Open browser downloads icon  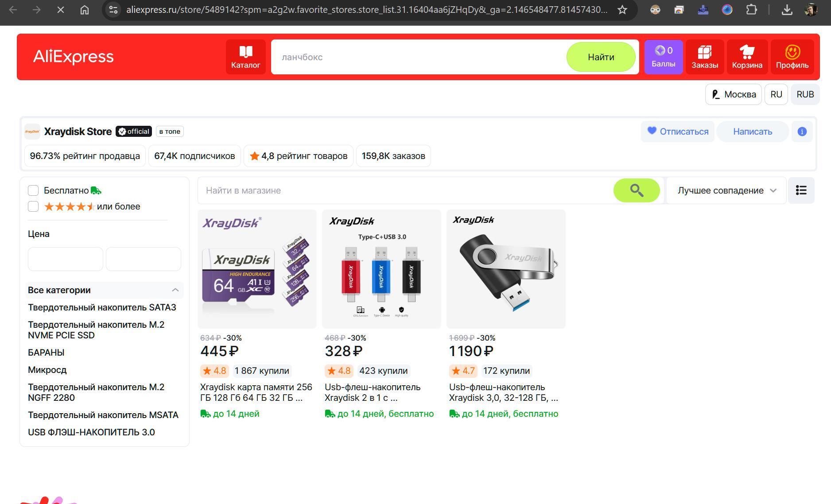[787, 10]
